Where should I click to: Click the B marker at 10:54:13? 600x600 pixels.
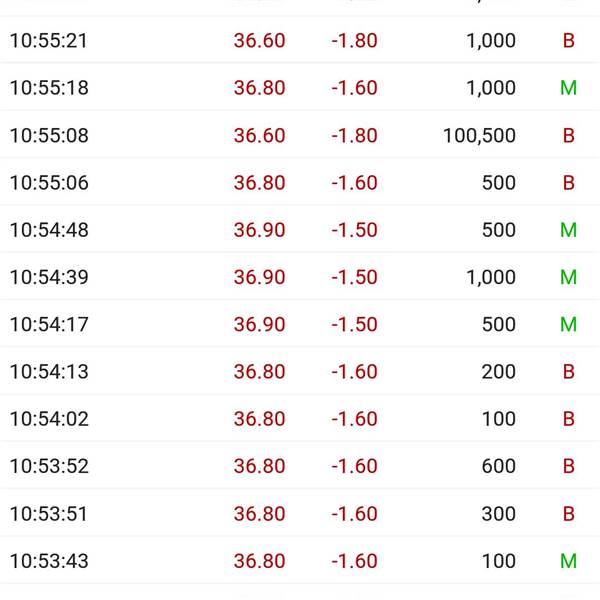[569, 372]
